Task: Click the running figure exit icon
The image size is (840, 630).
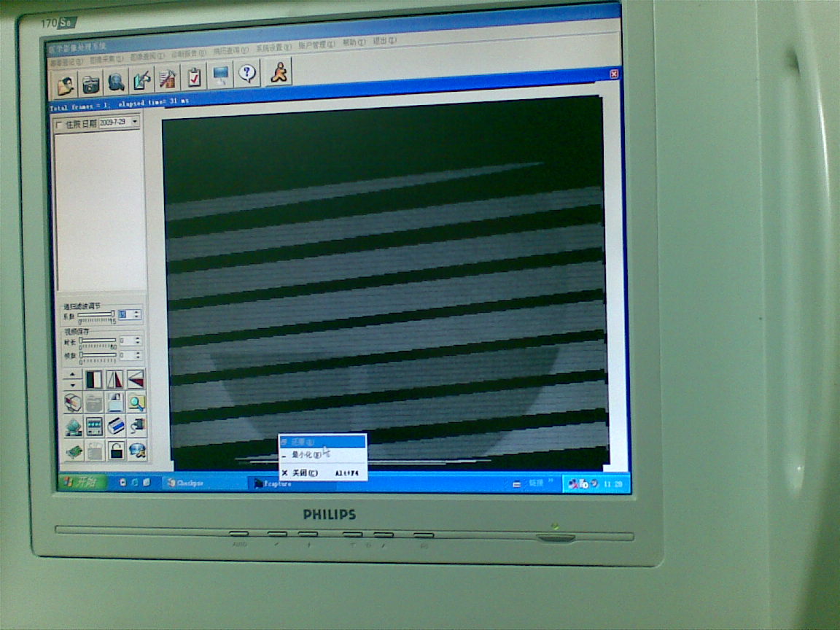Action: 279,72
